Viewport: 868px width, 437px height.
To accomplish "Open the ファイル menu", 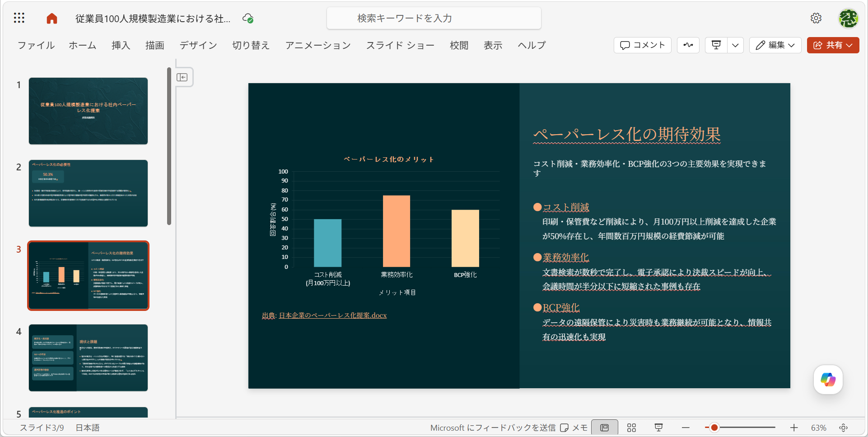I will [36, 45].
